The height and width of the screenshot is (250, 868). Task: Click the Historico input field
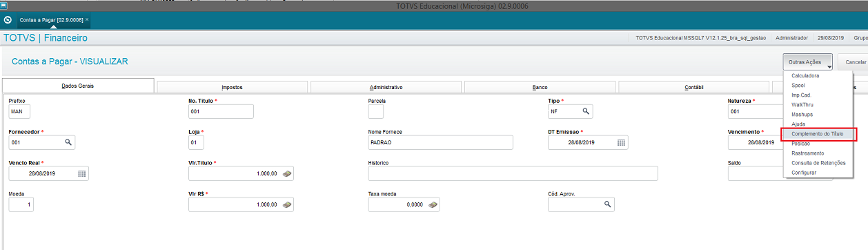click(513, 173)
